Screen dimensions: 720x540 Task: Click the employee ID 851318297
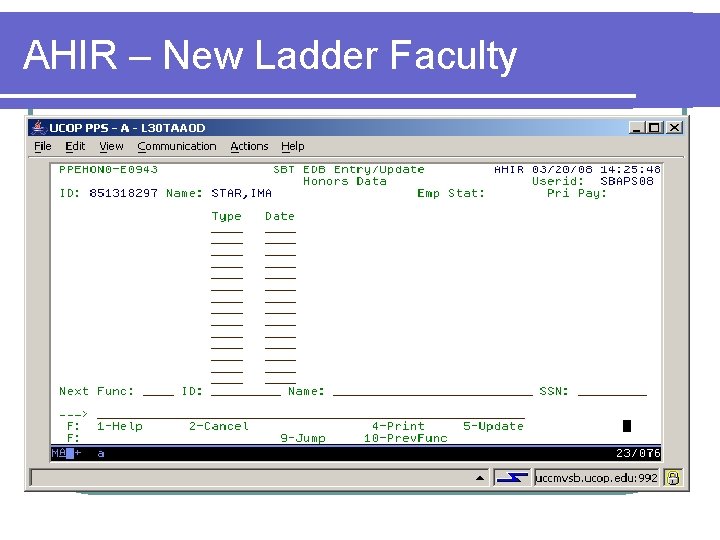124,193
